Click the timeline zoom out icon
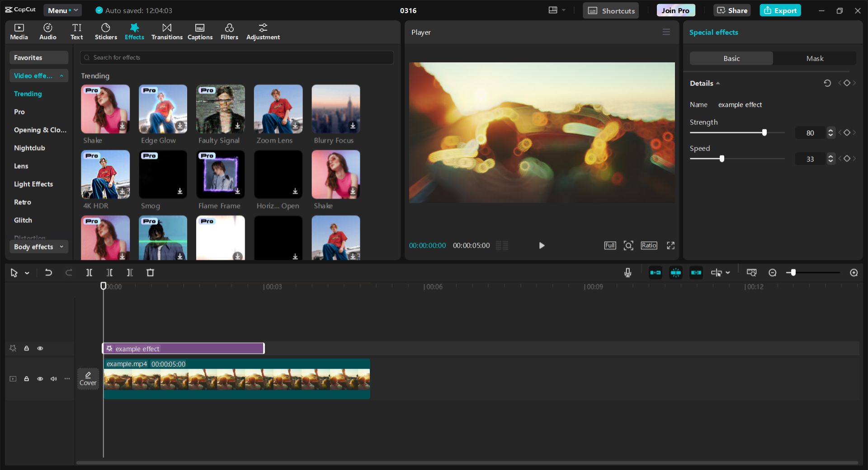868x470 pixels. 773,273
